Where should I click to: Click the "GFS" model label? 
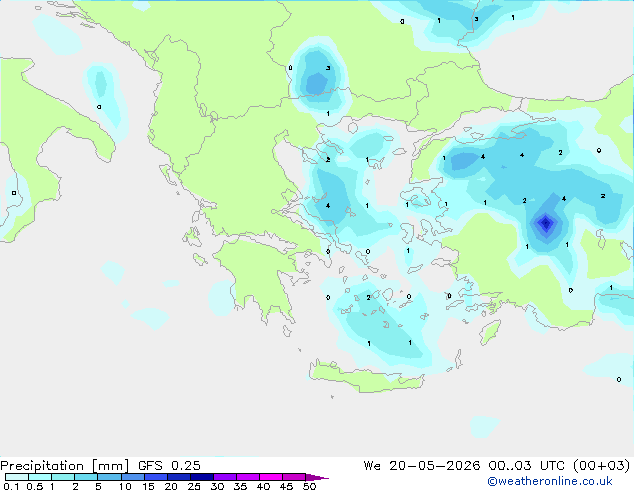tap(150, 466)
